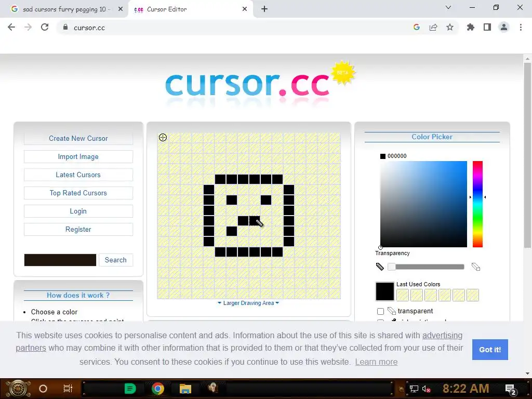The image size is (532, 399).
Task: Click the page vertical scrollbar thumb
Action: click(x=527, y=155)
